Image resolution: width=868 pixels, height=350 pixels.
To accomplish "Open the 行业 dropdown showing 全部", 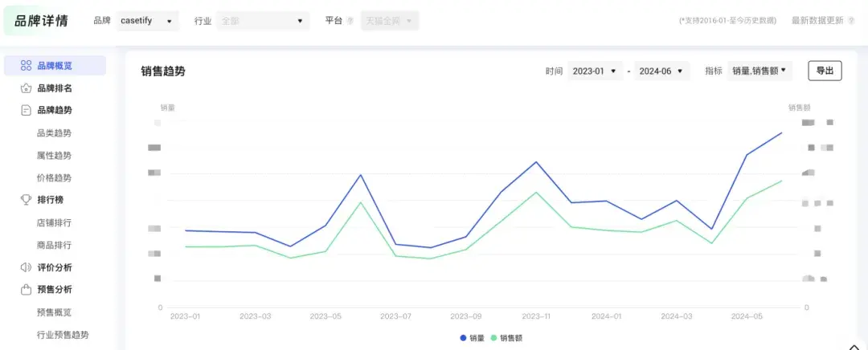I will click(262, 21).
